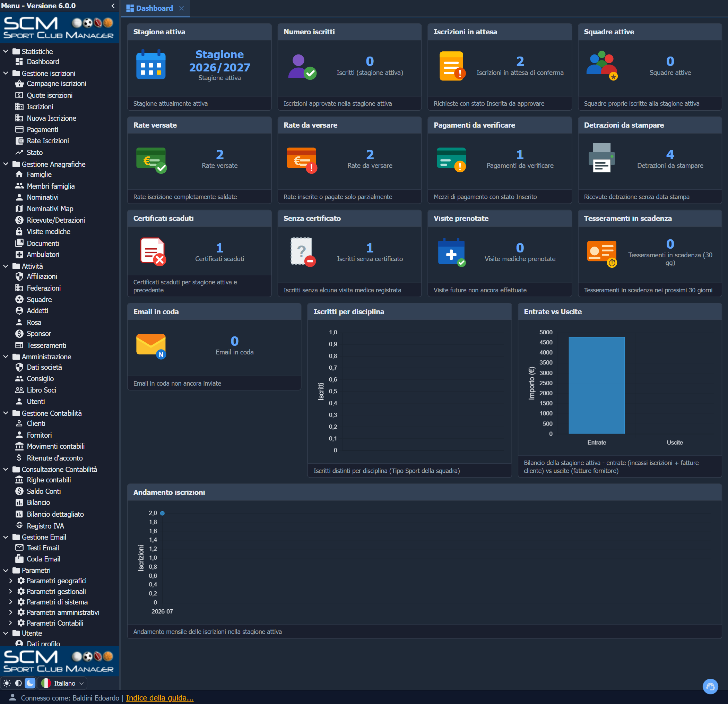The image size is (728, 704).
Task: Collapse the Amministrazione folder
Action: coord(6,357)
